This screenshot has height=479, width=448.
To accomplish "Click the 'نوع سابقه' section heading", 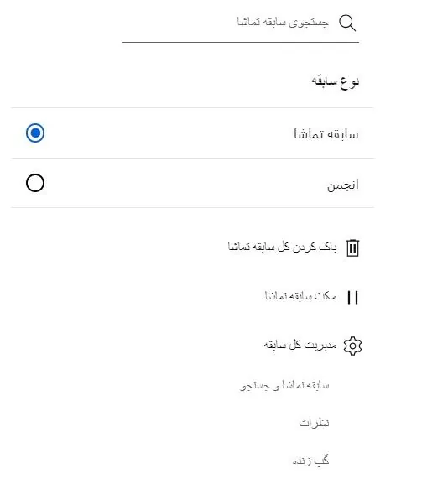I will click(x=336, y=81).
